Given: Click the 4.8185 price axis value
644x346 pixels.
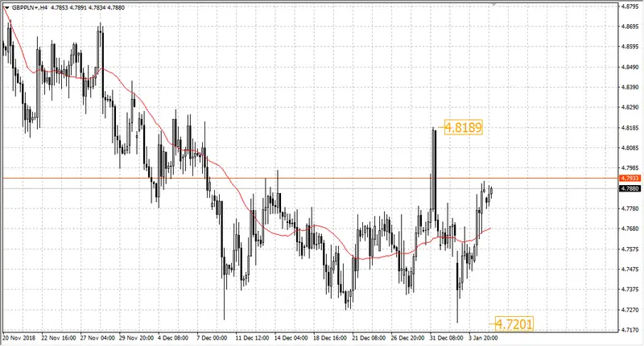Looking at the screenshot, I should (x=630, y=128).
